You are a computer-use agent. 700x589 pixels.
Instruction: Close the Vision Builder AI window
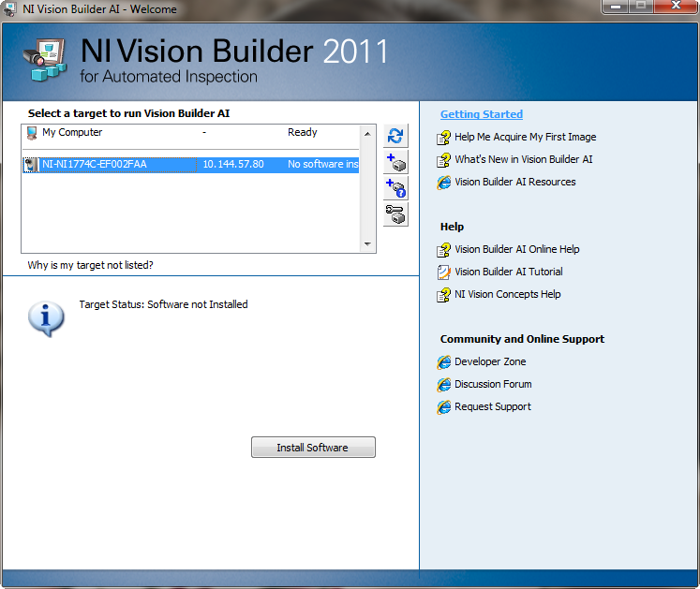click(676, 7)
